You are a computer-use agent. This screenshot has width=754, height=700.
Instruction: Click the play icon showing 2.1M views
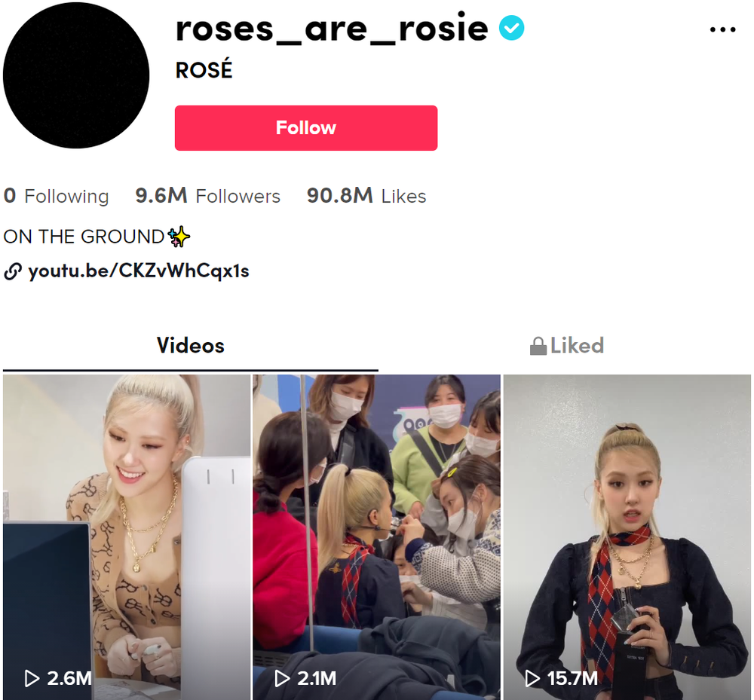coord(282,678)
